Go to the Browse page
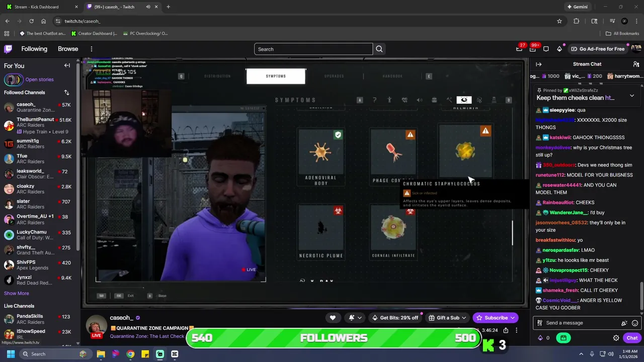 [68, 49]
